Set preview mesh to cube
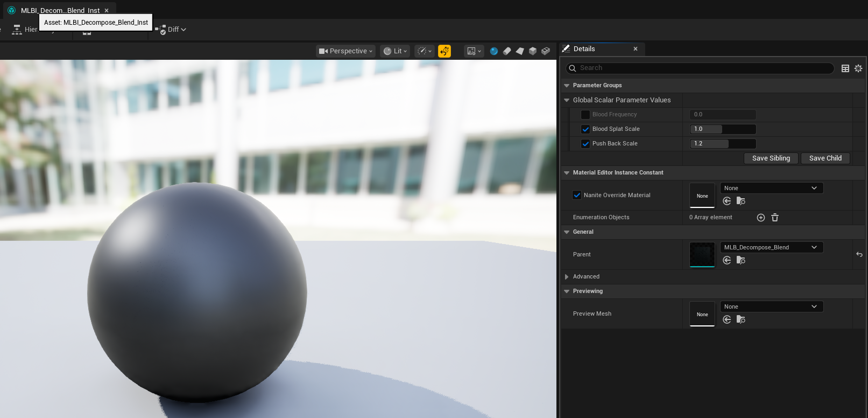868x418 pixels. pyautogui.click(x=533, y=51)
